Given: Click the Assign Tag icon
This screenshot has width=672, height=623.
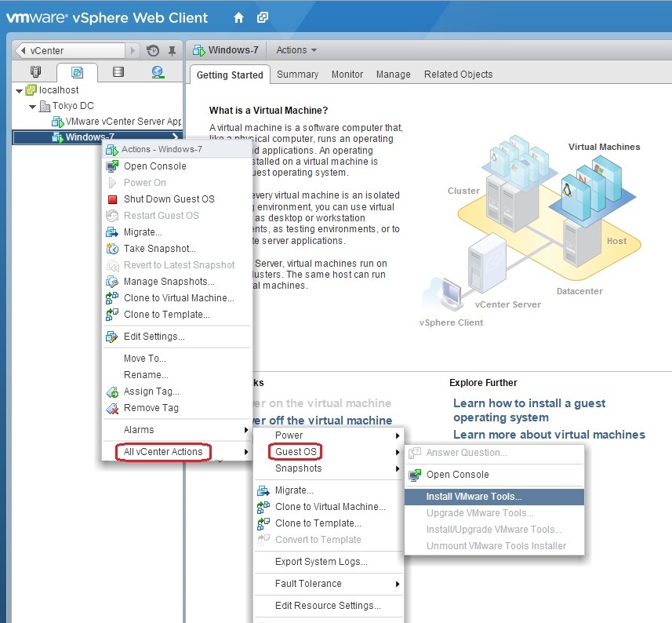Looking at the screenshot, I should point(112,392).
